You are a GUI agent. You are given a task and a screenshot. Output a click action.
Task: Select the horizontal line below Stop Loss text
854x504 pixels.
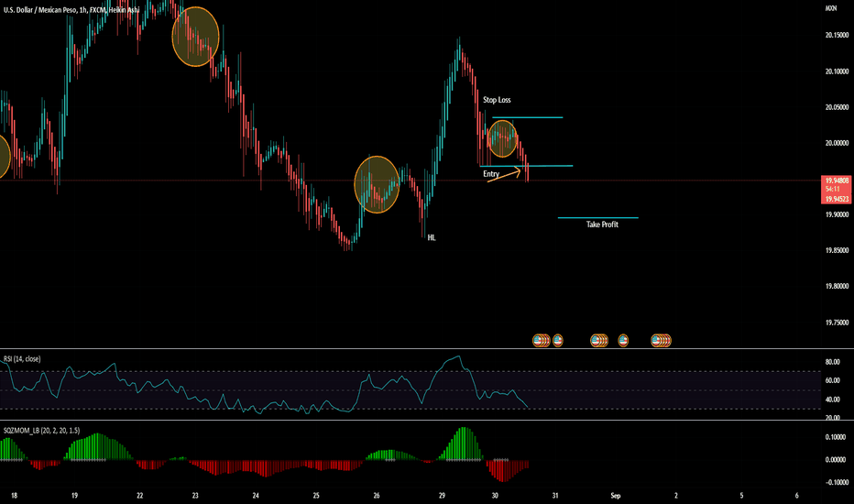tap(527, 117)
